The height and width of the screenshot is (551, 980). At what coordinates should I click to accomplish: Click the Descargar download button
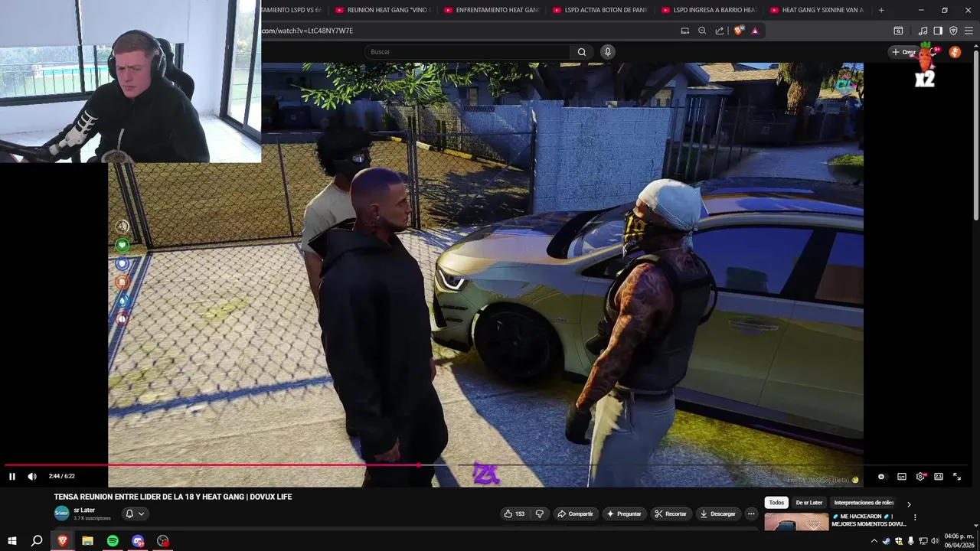pyautogui.click(x=717, y=514)
